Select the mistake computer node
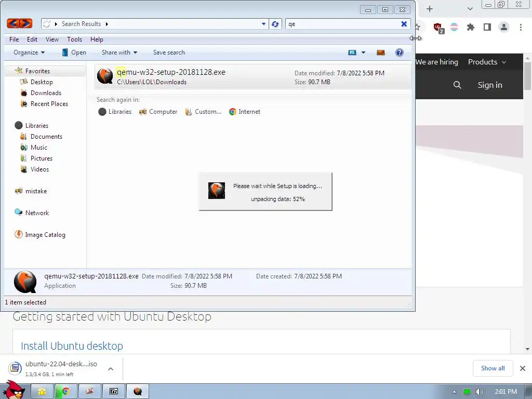The width and height of the screenshot is (532, 399). pyautogui.click(x=36, y=191)
